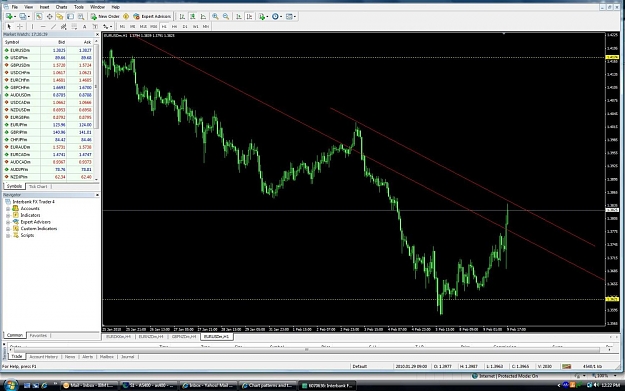Select the Fibonacci retracement tool
The height and width of the screenshot is (391, 625).
[x=74, y=26]
